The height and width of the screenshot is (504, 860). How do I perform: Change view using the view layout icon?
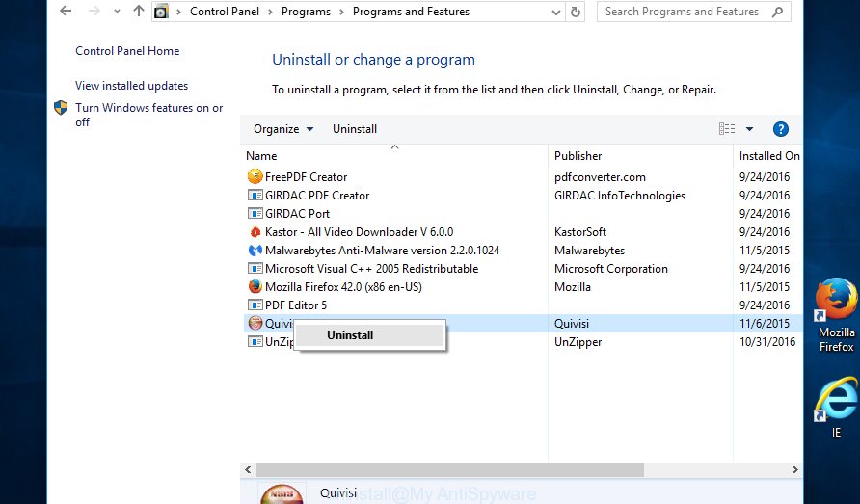tap(727, 129)
